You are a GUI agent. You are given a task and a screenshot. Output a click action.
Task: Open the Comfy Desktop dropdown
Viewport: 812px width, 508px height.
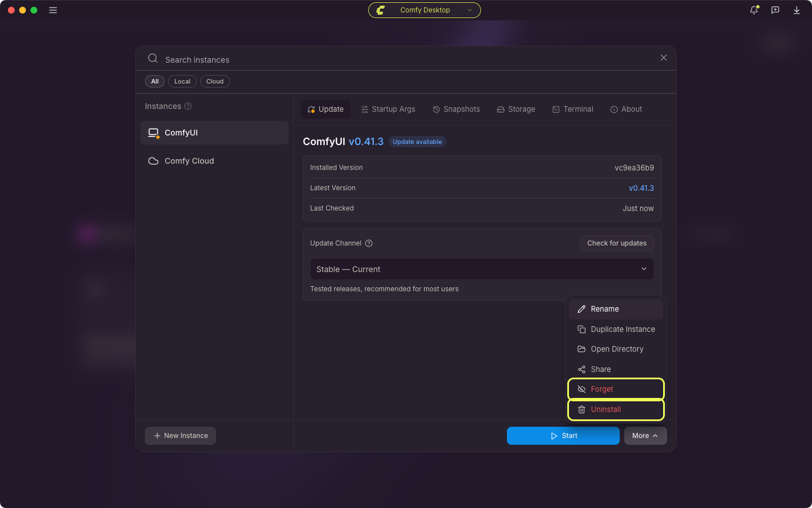[425, 10]
